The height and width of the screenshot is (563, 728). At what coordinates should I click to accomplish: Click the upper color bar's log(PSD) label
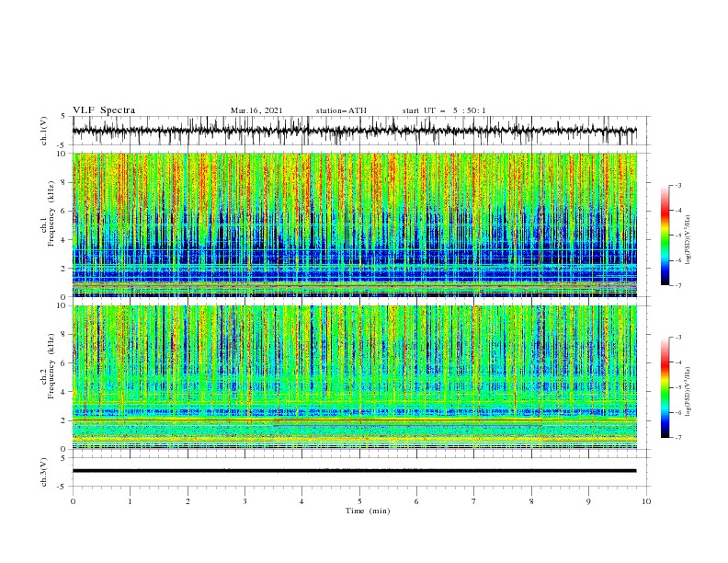(688, 240)
